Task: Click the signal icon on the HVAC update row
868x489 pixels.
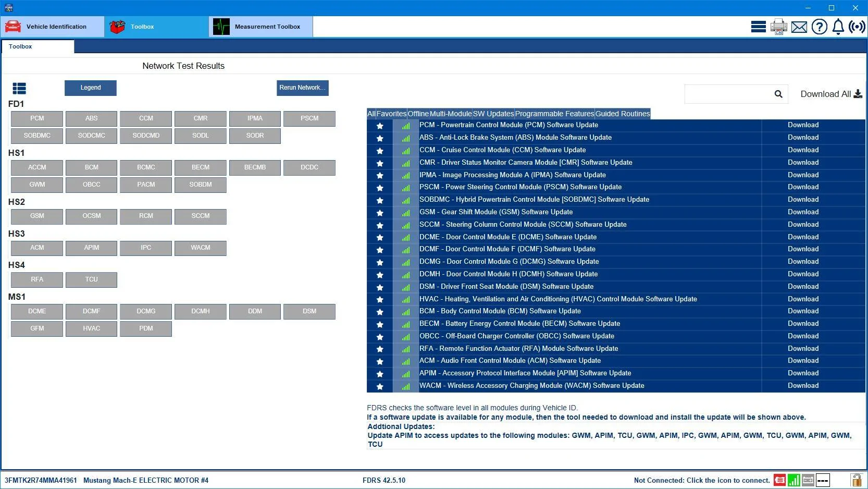Action: 405,300
